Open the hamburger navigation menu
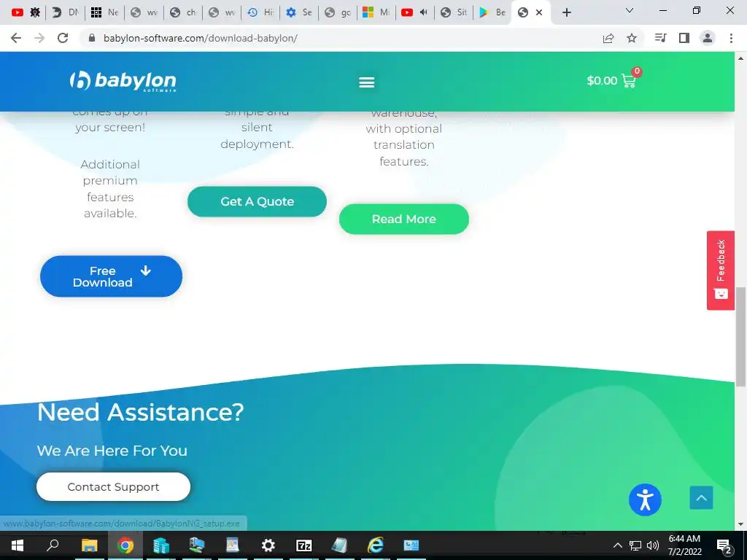Screen dimensions: 747x560 366,82
